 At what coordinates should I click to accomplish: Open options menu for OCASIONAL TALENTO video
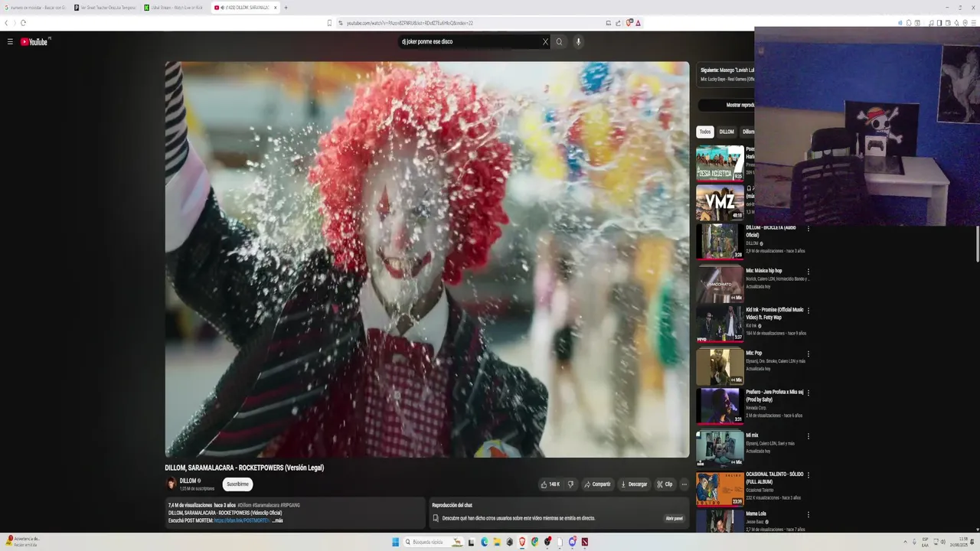(808, 475)
